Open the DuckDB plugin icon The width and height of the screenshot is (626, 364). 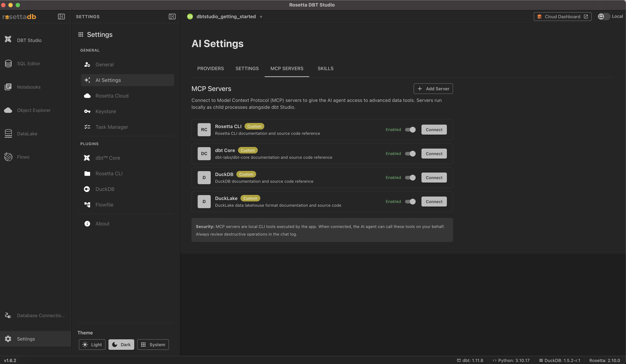pos(87,189)
